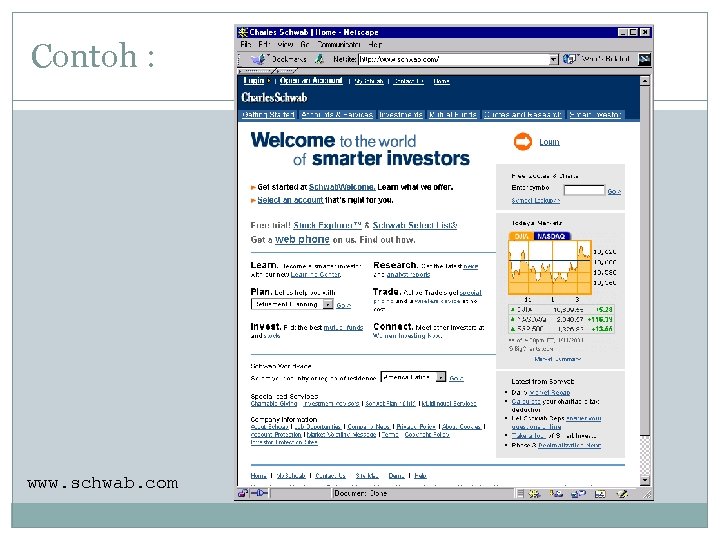The height and width of the screenshot is (540, 720).
Task: Click the Open an Account link
Action: tap(311, 81)
